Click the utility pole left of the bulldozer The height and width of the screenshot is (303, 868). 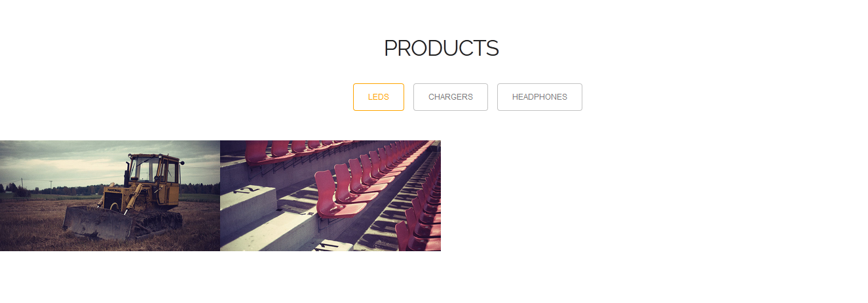22,185
